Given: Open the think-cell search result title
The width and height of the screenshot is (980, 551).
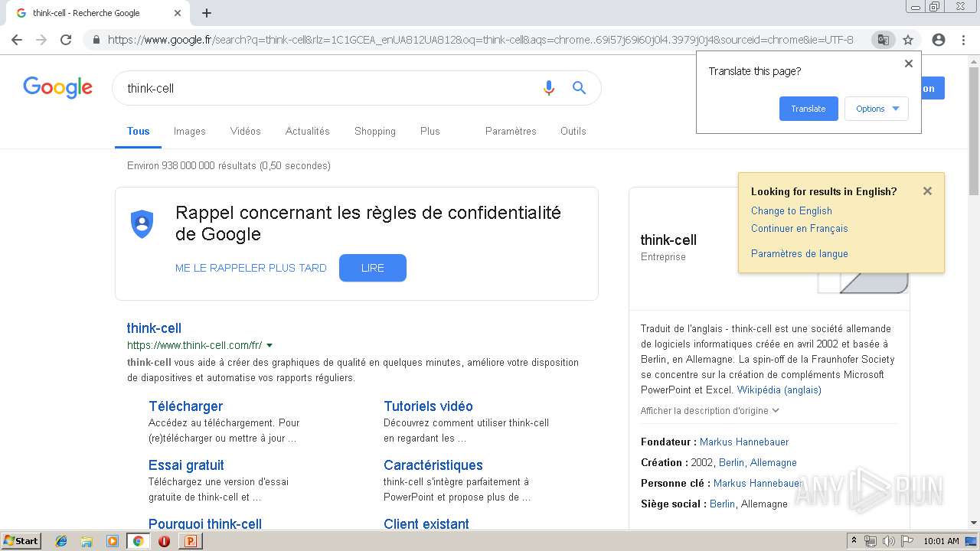Looking at the screenshot, I should (154, 328).
